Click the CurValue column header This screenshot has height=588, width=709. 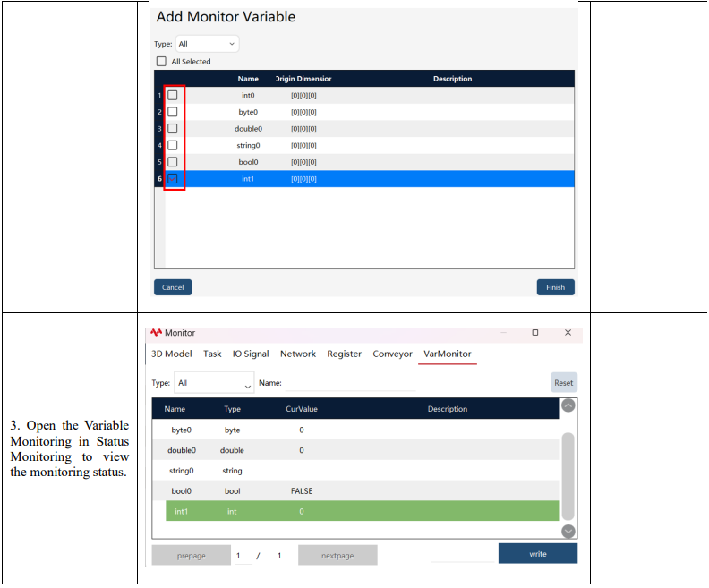(x=302, y=409)
